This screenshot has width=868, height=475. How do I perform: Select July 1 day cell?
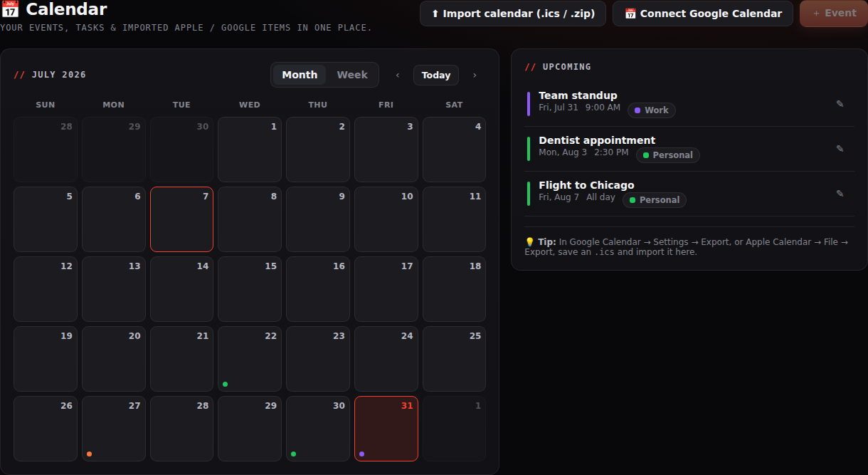250,150
